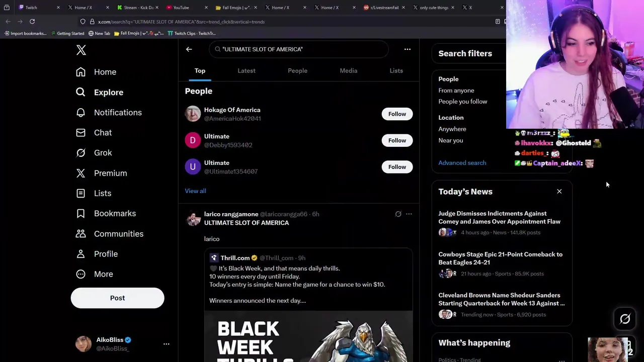
Task: Click the X logo in the sidebar
Action: click(x=81, y=50)
